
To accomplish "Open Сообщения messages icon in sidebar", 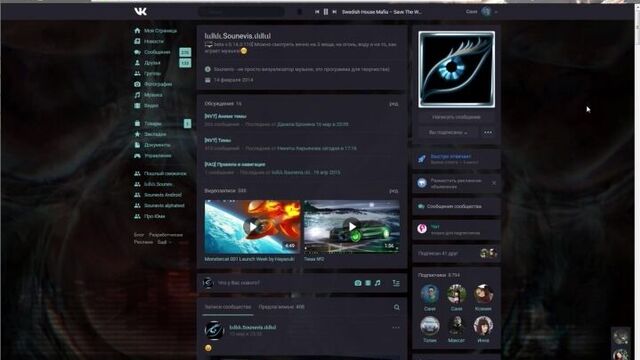I will [x=138, y=52].
